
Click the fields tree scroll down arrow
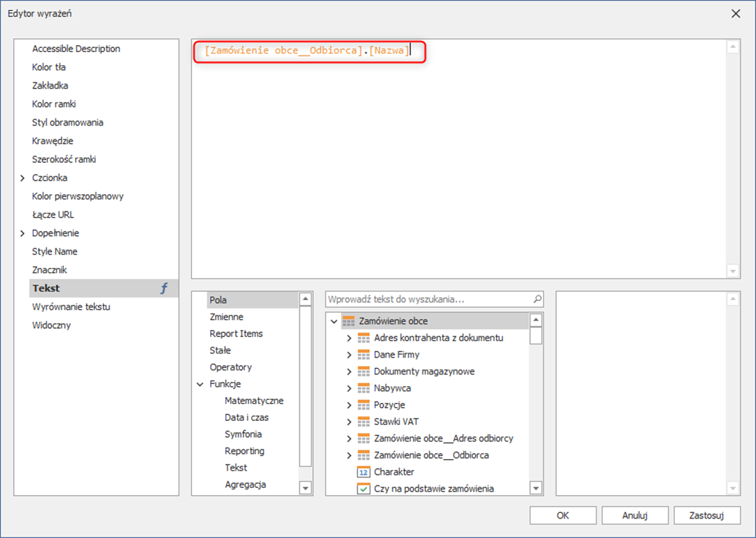click(x=535, y=489)
